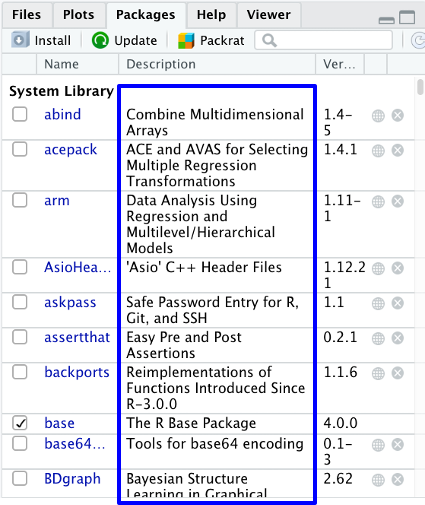425x505 pixels.
Task: Open askpass globe icon
Action: (x=378, y=303)
